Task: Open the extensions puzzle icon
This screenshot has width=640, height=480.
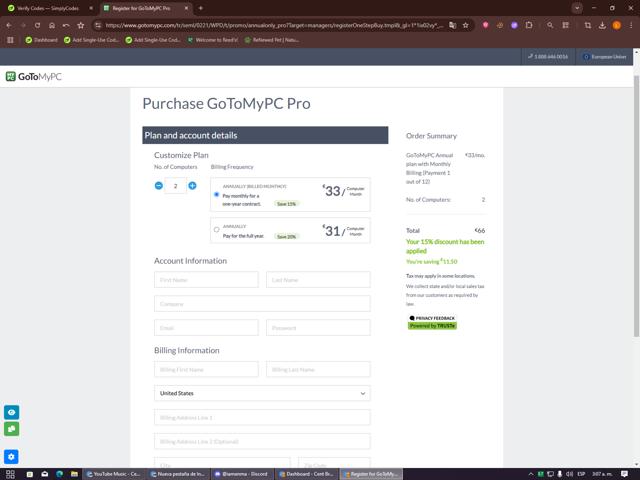Action: pos(529,25)
